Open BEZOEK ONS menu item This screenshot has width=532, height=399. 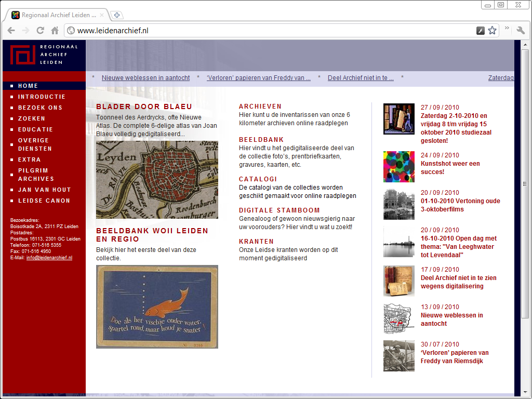[x=41, y=108]
